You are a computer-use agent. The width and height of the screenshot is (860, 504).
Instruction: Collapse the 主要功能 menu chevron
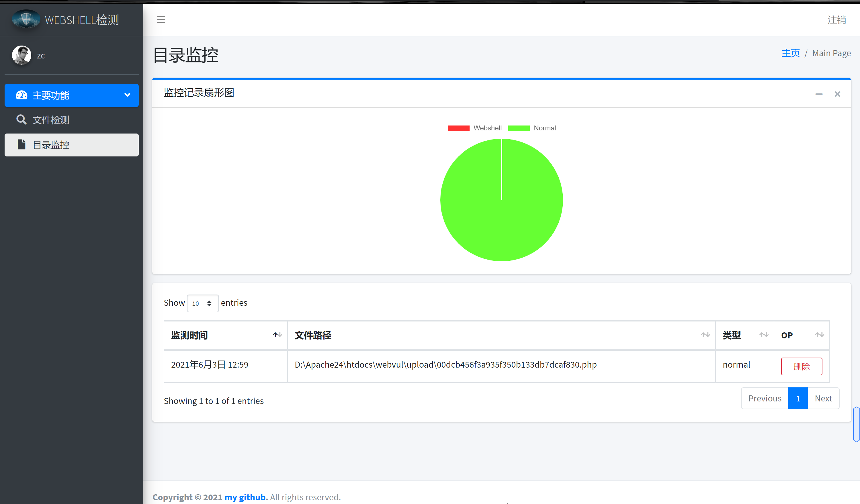(127, 95)
